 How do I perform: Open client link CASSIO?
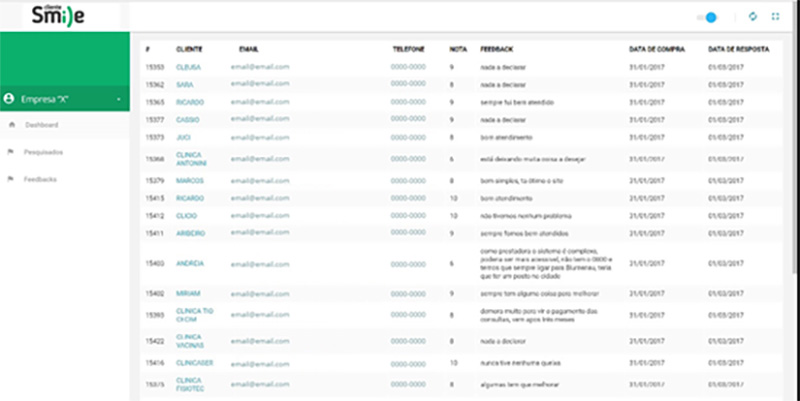pos(188,120)
